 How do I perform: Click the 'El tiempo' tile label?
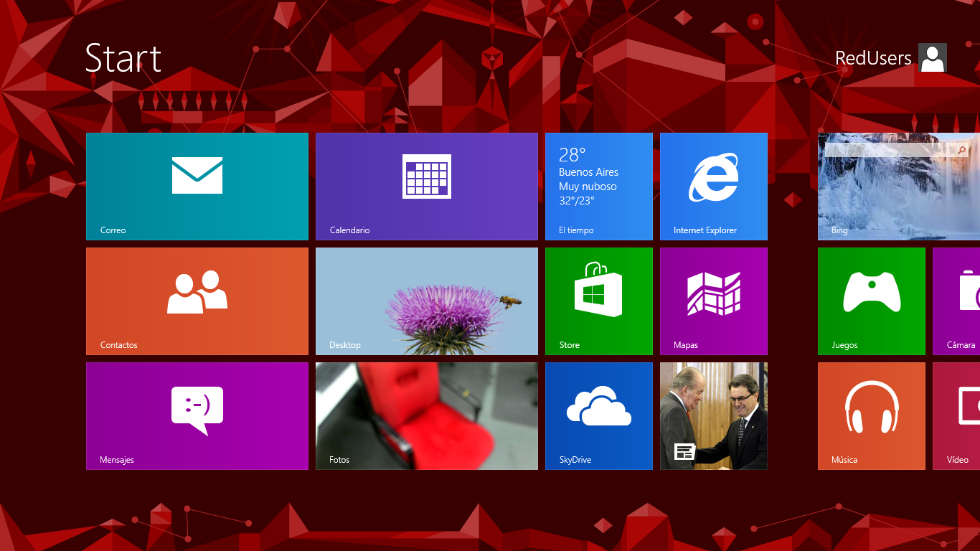click(x=576, y=230)
